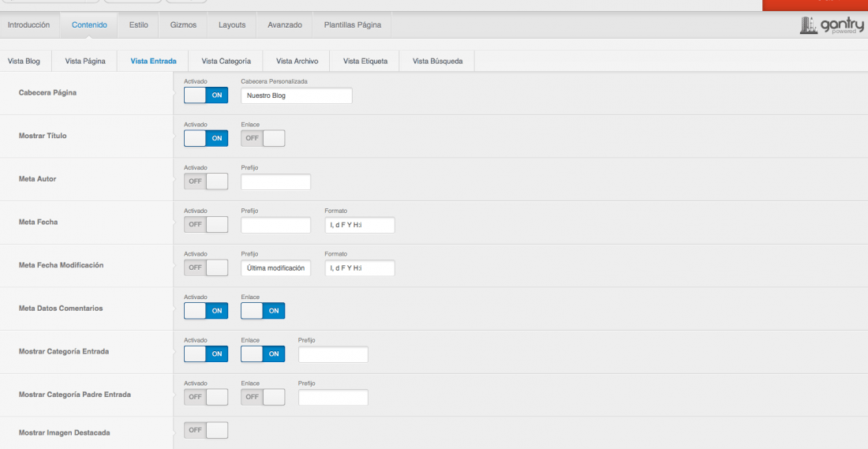Screen dimensions: 868x449
Task: Open the Gizmos tab
Action: pyautogui.click(x=183, y=25)
